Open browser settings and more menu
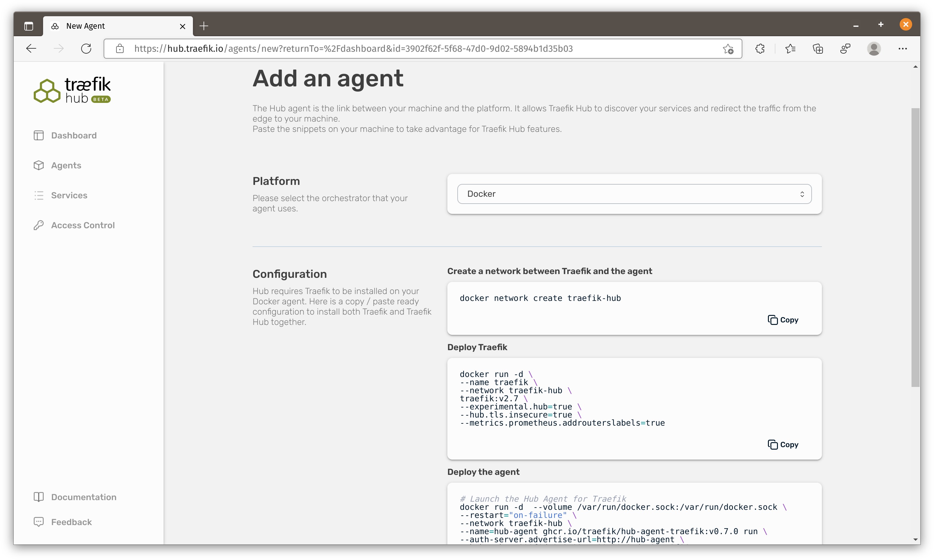Screen dimensions: 934x560 tap(903, 49)
